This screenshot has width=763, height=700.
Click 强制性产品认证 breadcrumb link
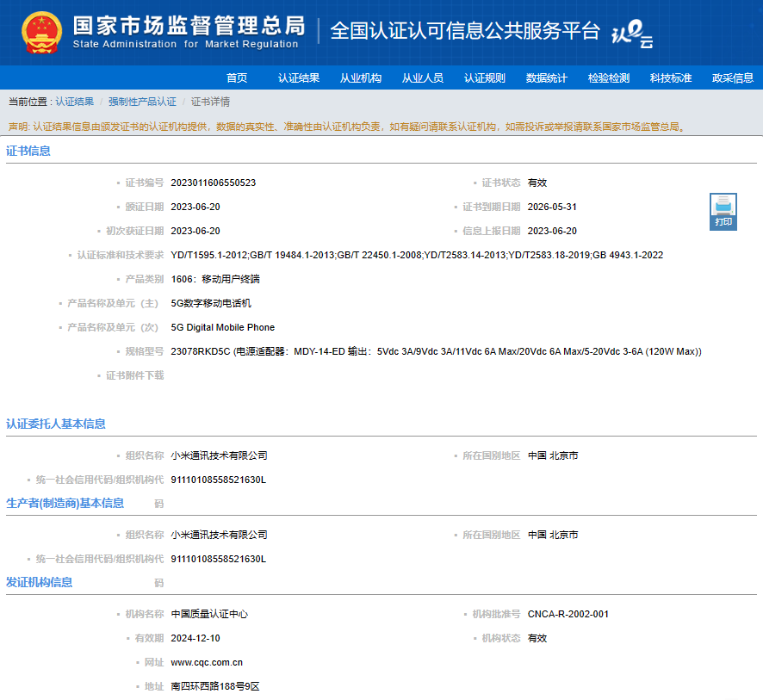pos(142,102)
